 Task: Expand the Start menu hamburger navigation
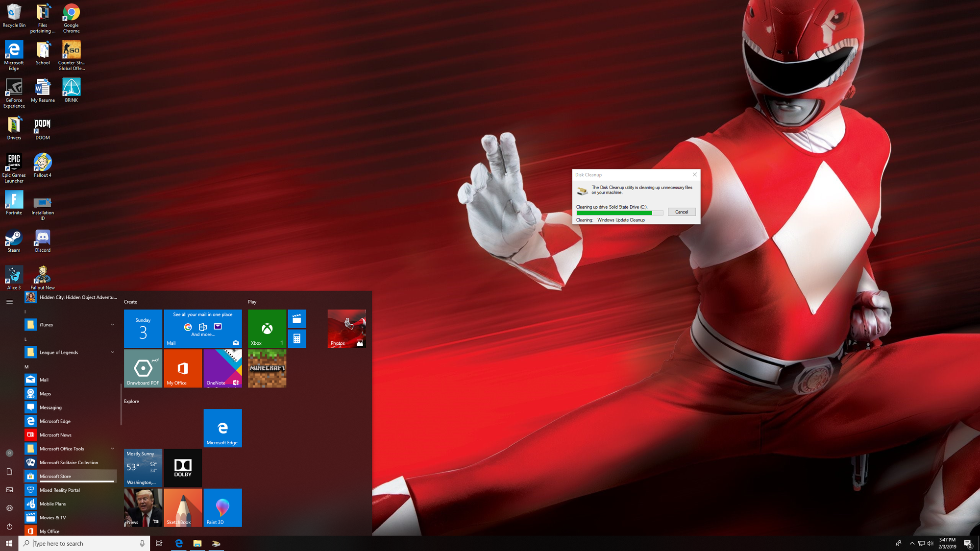[9, 302]
